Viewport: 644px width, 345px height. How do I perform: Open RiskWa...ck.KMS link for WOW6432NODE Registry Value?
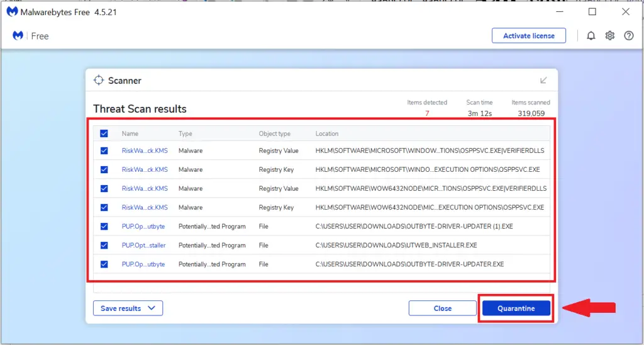pos(145,189)
